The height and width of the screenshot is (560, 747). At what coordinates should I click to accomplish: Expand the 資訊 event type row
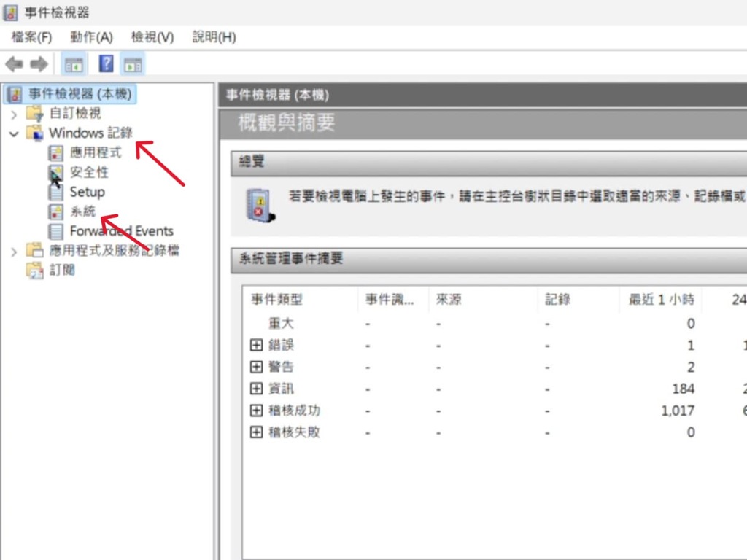tap(256, 389)
